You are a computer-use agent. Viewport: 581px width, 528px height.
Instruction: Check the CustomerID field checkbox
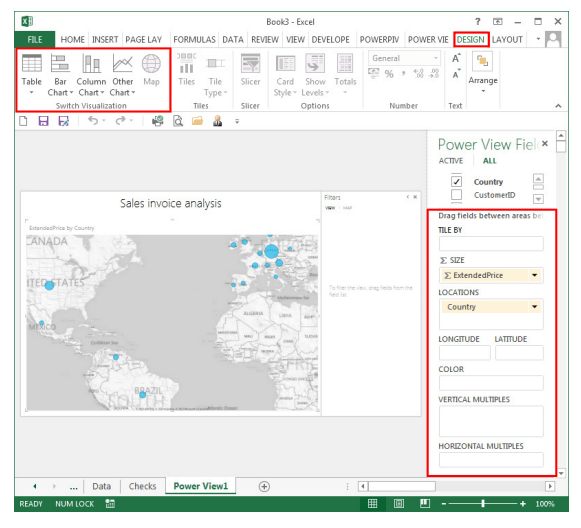coord(456,195)
